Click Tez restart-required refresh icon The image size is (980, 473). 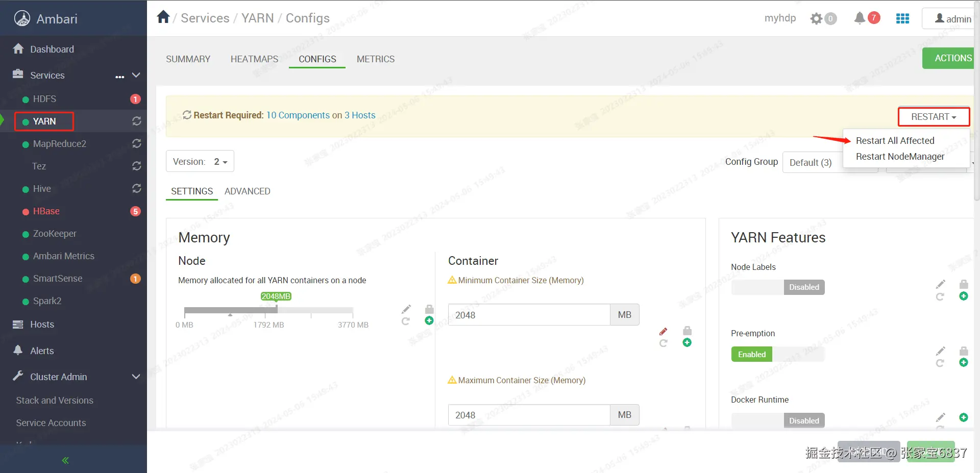pos(137,166)
